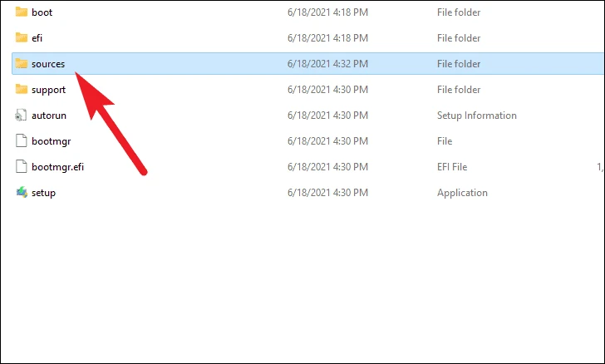Select the bootmgr.efi file name
605x364 pixels.
pos(58,167)
